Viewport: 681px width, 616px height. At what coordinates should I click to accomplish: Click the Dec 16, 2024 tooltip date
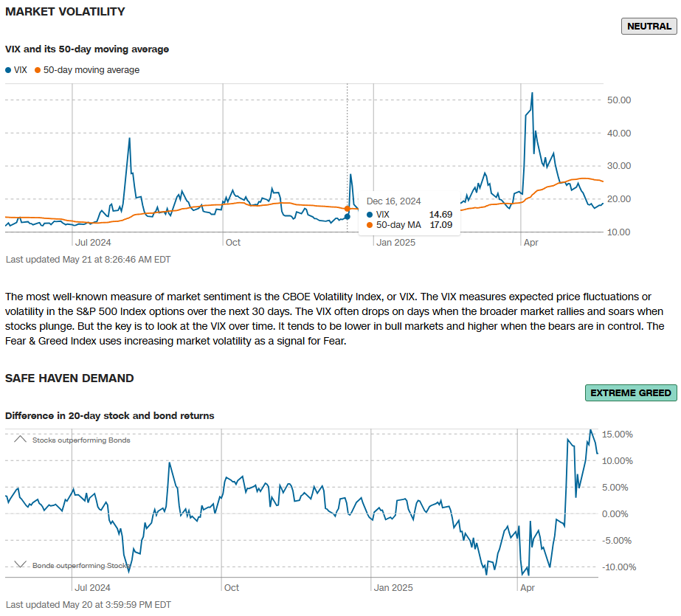(x=393, y=201)
